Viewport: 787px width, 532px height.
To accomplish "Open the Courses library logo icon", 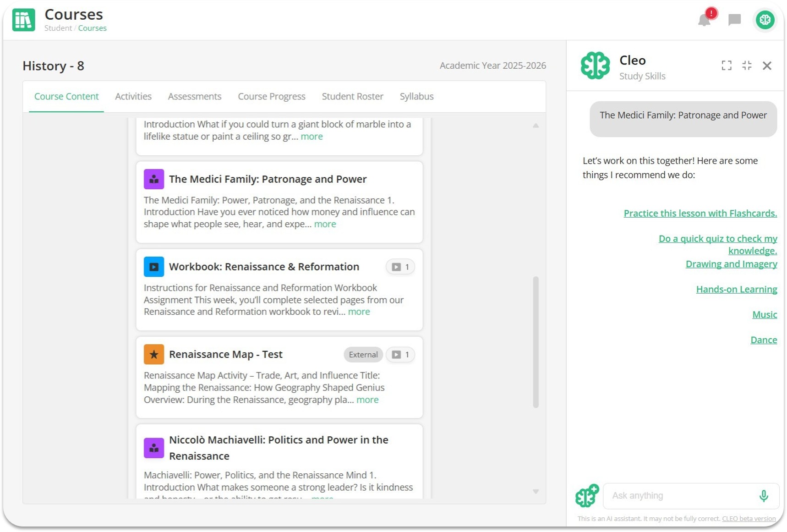I will (23, 20).
